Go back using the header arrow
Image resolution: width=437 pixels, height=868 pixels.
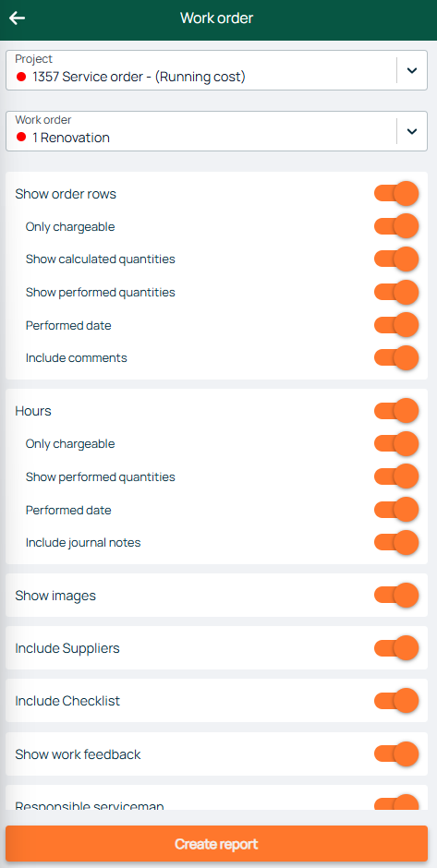click(x=18, y=18)
